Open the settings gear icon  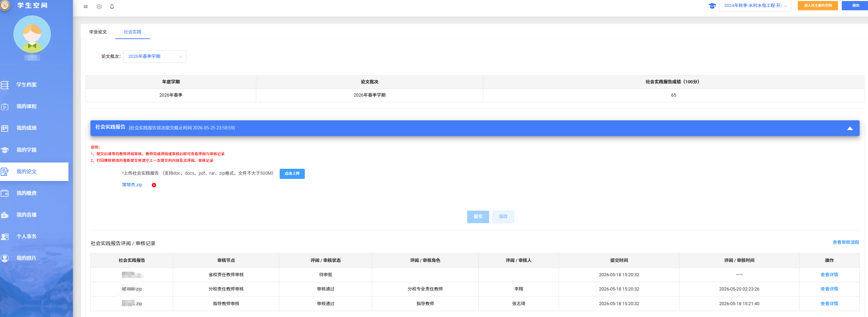pos(99,7)
